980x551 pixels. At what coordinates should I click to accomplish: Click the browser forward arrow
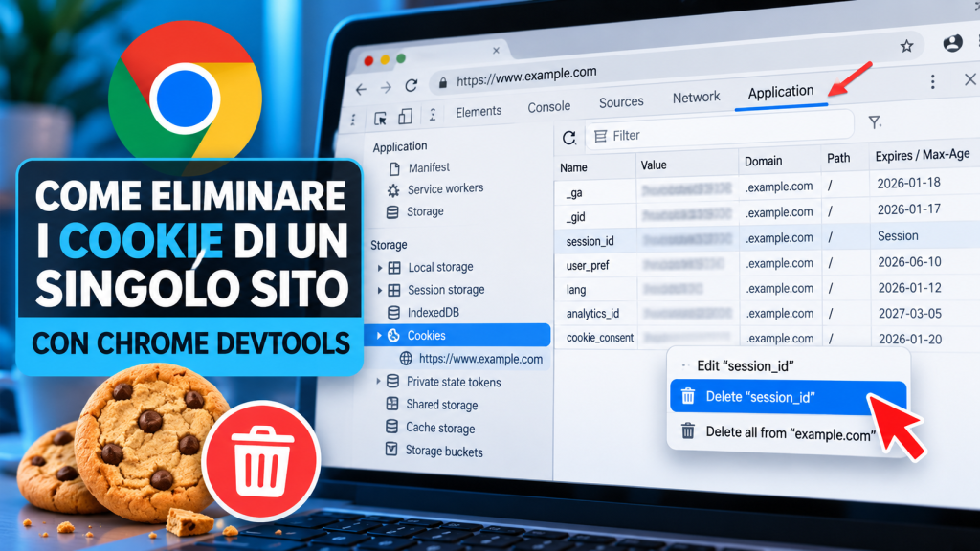386,88
